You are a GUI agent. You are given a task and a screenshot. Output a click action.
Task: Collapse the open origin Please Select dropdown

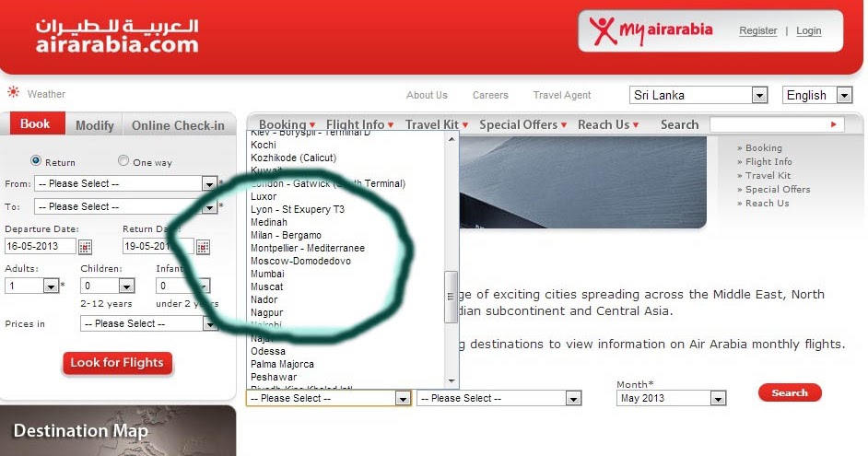tap(328, 398)
